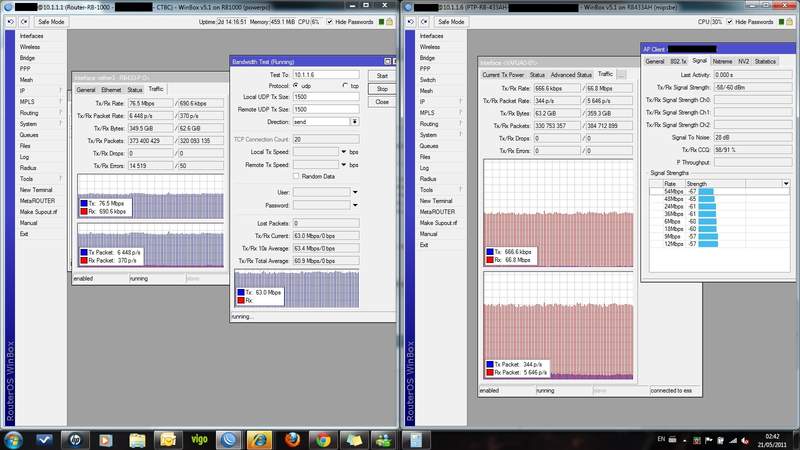Open the Messenger buddies taskbar icon
Screen dimensions: 800x450
coord(384,440)
